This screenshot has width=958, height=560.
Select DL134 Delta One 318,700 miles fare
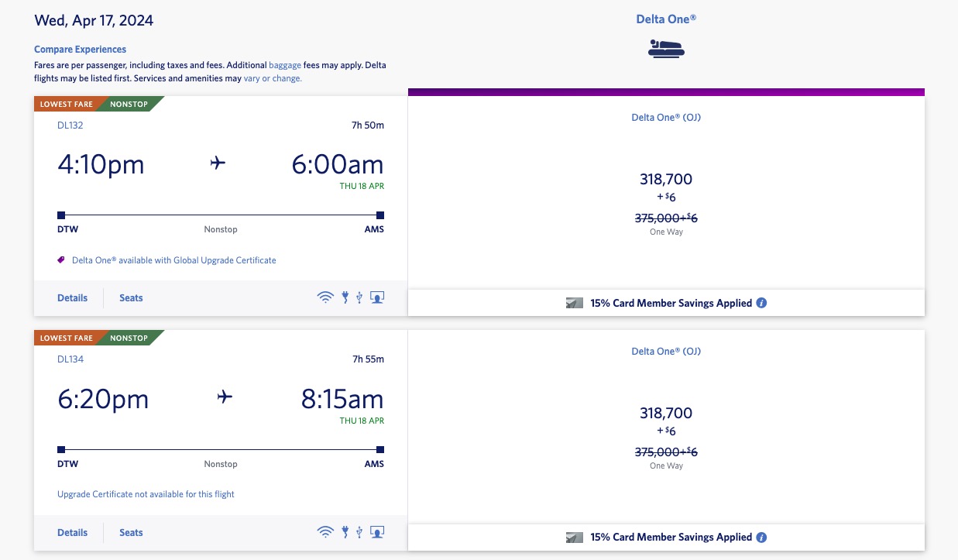666,414
